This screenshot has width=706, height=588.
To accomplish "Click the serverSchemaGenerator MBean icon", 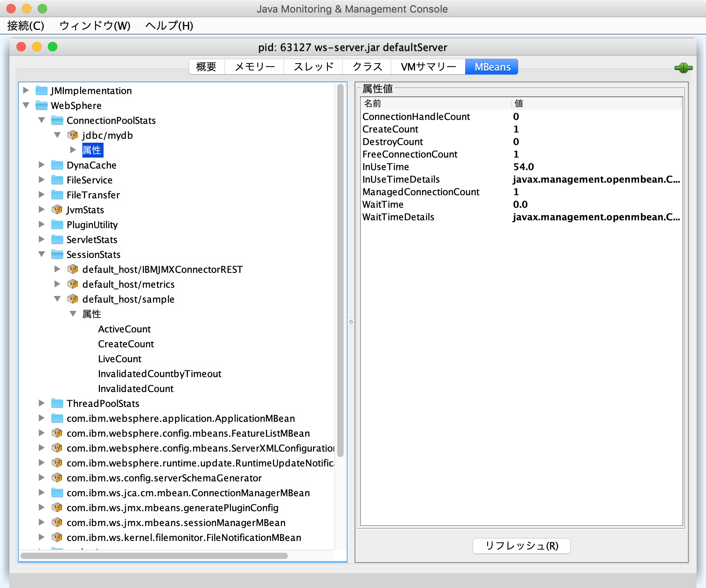I will (57, 477).
